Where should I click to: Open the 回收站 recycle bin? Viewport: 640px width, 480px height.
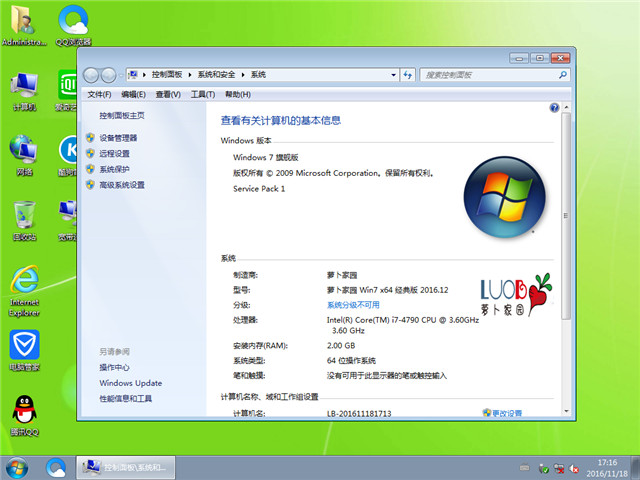[24, 220]
